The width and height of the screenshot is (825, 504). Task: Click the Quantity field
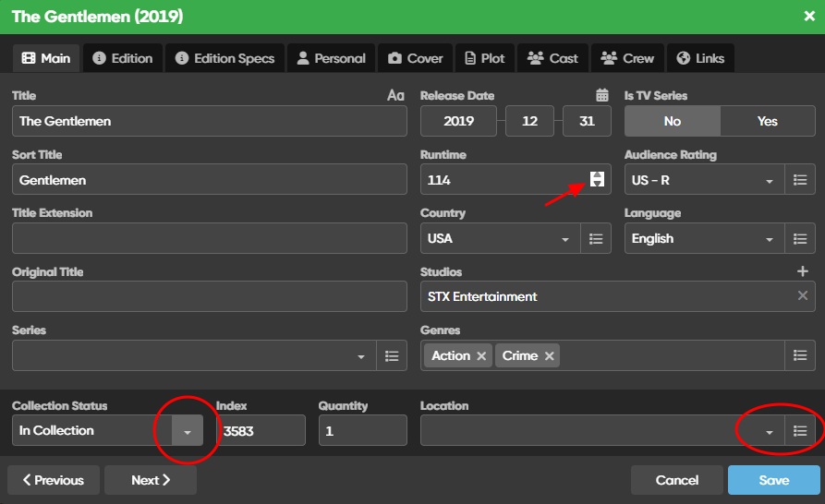(362, 430)
